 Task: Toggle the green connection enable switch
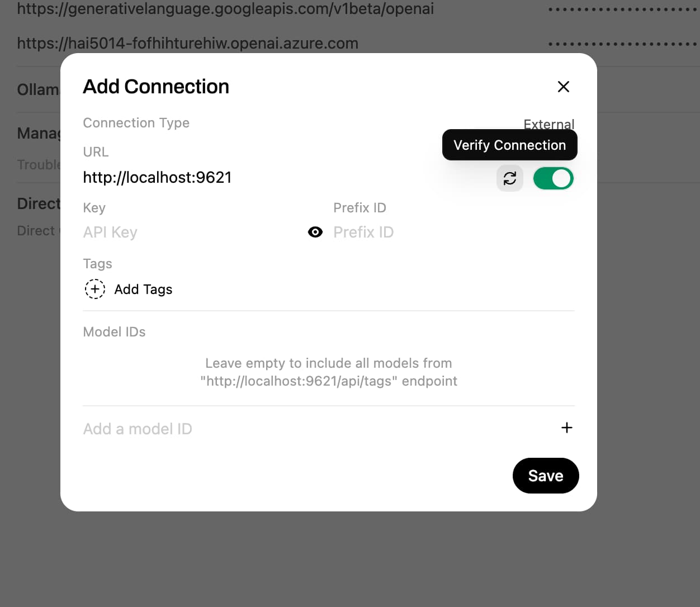pyautogui.click(x=553, y=178)
